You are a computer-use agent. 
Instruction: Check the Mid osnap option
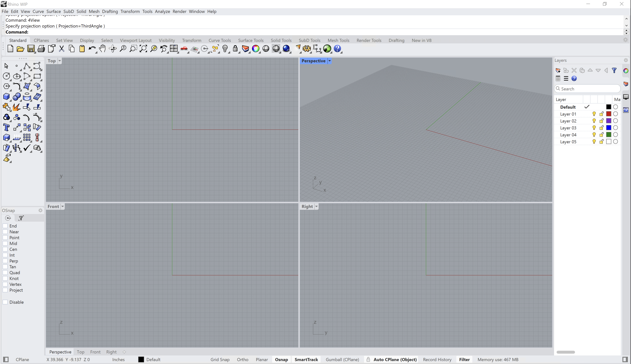pyautogui.click(x=5, y=243)
